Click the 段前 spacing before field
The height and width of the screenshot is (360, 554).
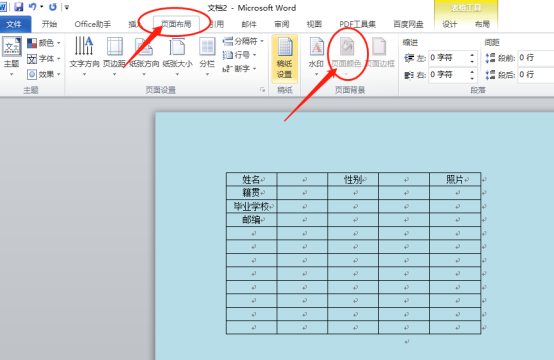pos(536,58)
